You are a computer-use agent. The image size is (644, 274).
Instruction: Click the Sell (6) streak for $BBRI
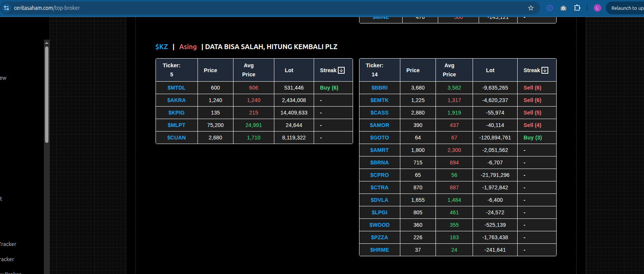click(532, 88)
